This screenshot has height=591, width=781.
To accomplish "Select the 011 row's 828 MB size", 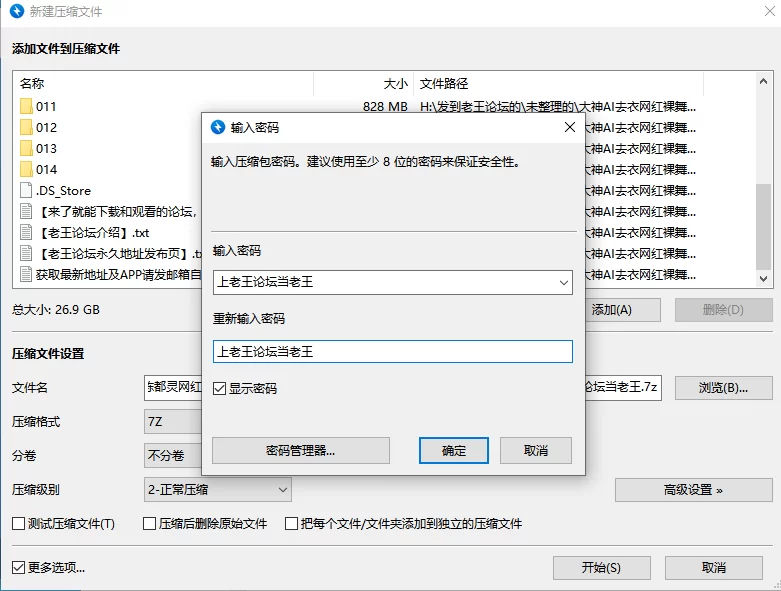I will (x=385, y=107).
